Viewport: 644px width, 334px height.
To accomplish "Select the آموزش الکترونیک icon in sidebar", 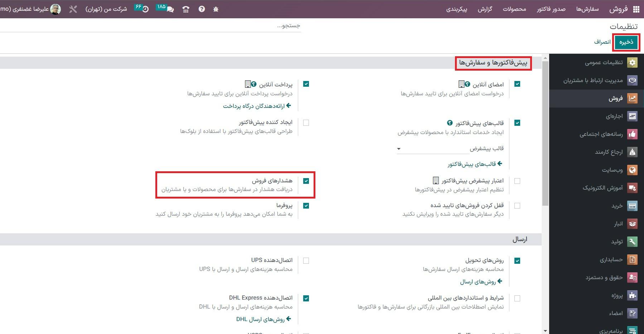I will coord(633,188).
